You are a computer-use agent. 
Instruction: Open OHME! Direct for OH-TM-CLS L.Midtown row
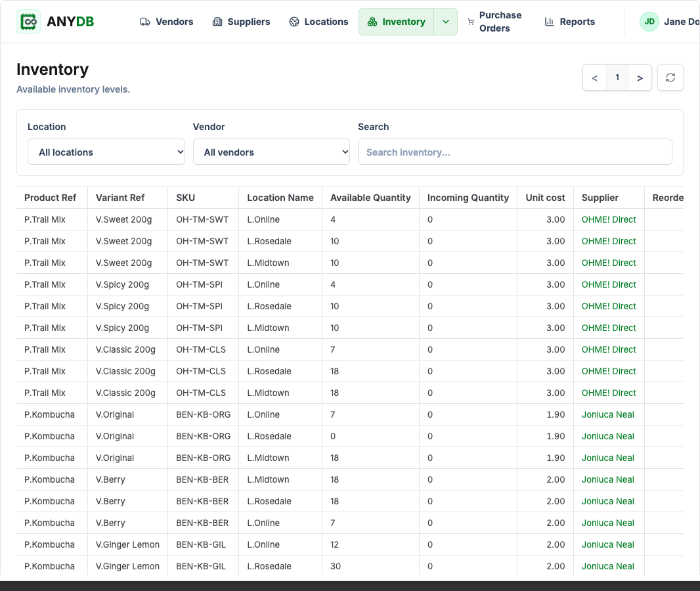(x=609, y=393)
